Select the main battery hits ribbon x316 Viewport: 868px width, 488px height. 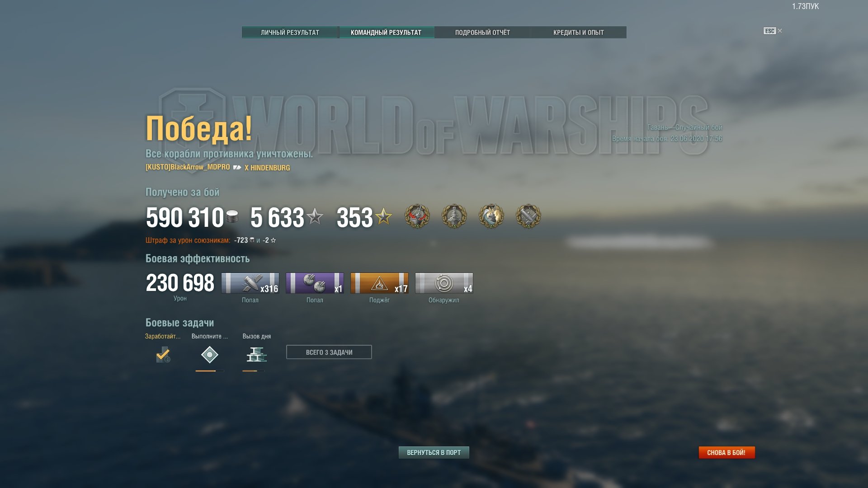pyautogui.click(x=250, y=283)
